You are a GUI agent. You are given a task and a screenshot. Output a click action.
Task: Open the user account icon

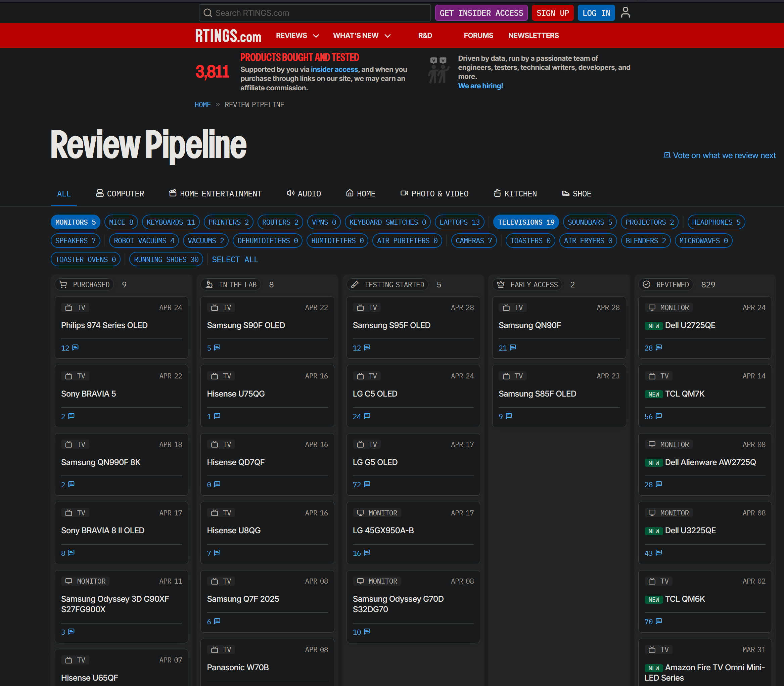[x=625, y=12]
